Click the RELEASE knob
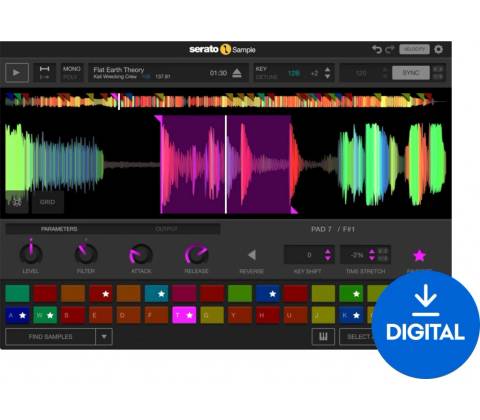 196,254
